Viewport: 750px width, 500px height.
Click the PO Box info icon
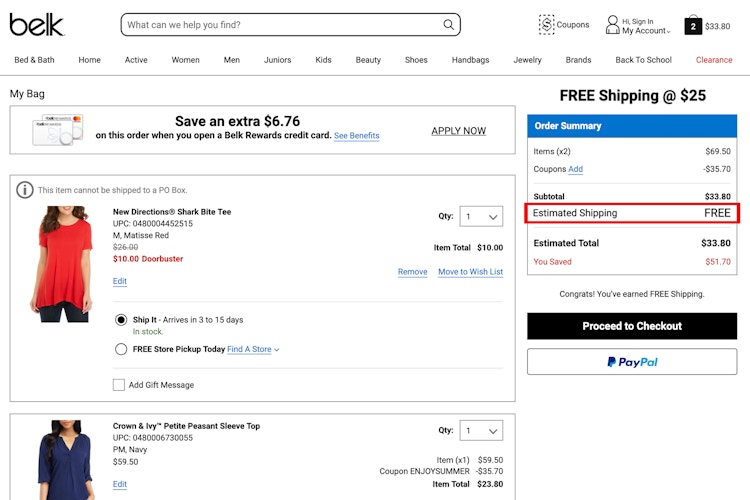pyautogui.click(x=25, y=190)
